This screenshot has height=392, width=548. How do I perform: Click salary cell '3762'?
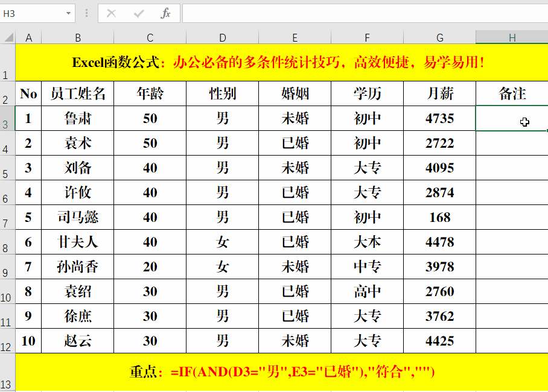point(439,316)
